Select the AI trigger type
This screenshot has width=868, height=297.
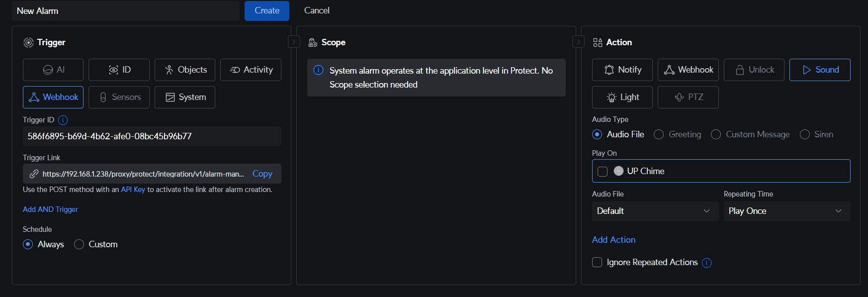point(53,70)
